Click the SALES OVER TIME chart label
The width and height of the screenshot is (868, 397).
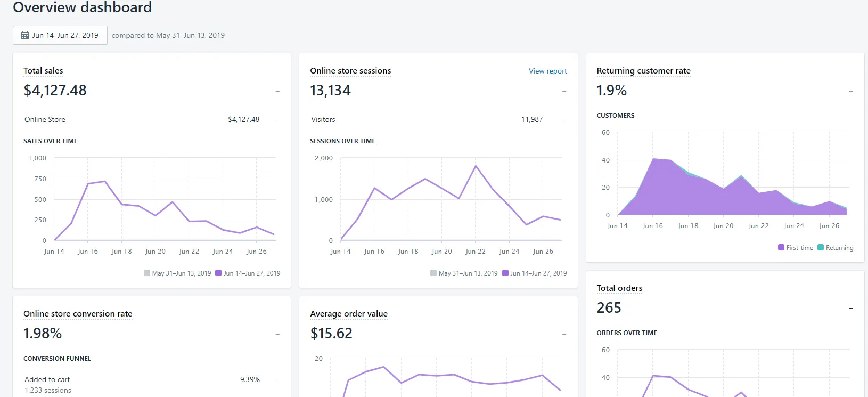coord(51,141)
